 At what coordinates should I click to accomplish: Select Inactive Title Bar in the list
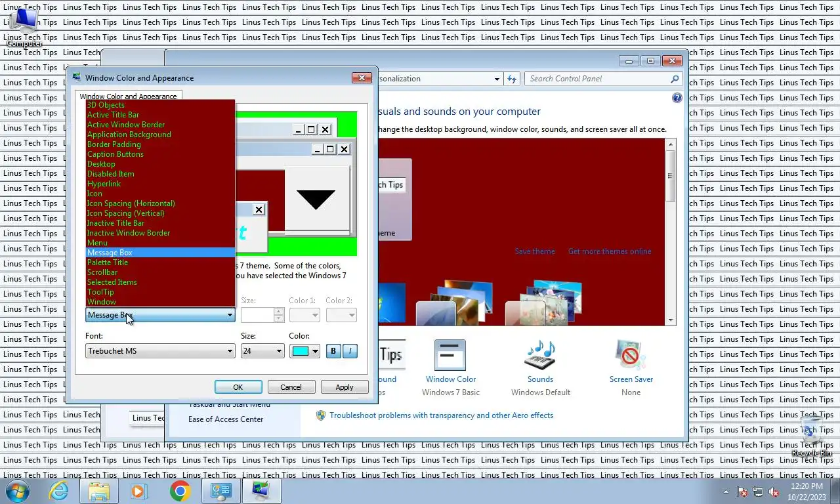click(160, 223)
